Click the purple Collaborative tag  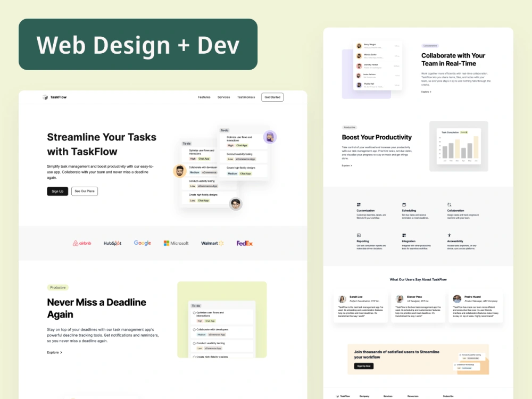pyautogui.click(x=430, y=45)
